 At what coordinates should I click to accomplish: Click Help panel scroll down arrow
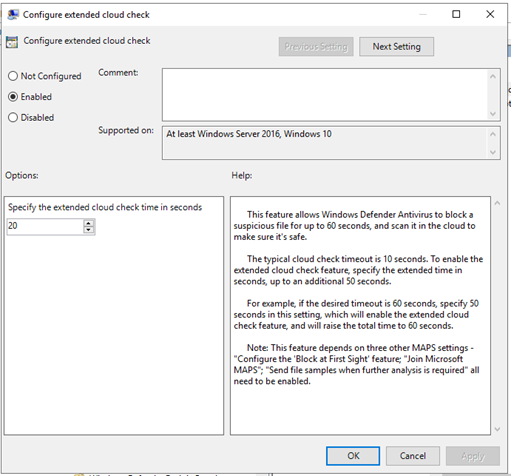pyautogui.click(x=497, y=429)
